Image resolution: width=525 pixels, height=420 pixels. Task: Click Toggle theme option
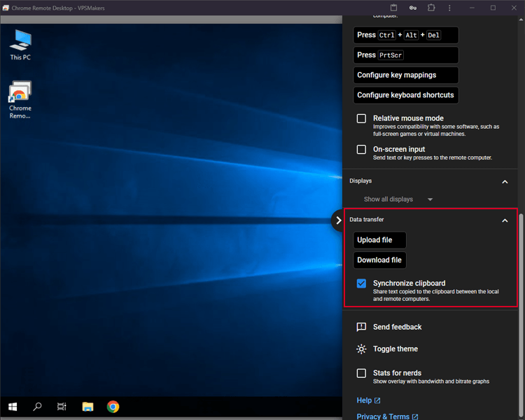coord(395,349)
